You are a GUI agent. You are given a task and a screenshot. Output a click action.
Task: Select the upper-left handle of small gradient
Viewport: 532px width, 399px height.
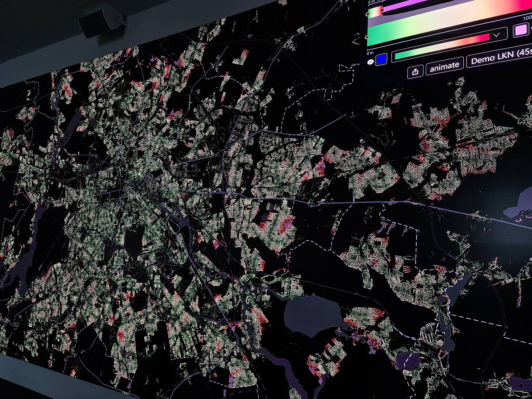coord(368,14)
